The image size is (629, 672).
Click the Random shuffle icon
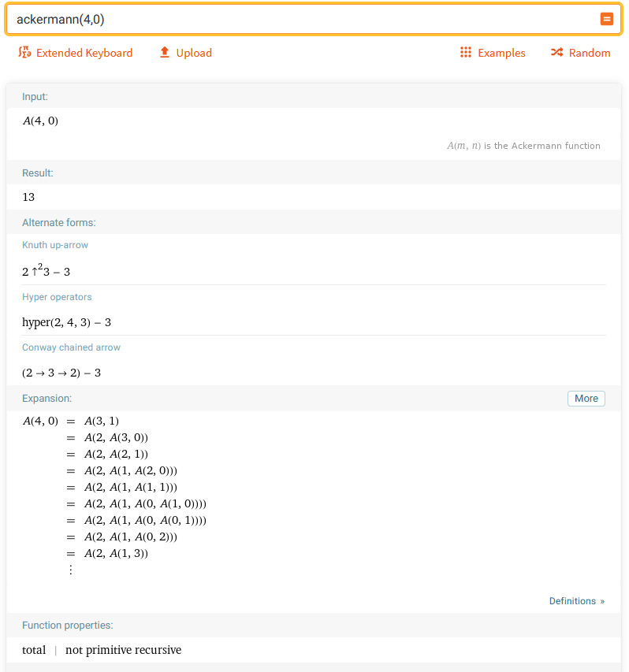[x=556, y=53]
